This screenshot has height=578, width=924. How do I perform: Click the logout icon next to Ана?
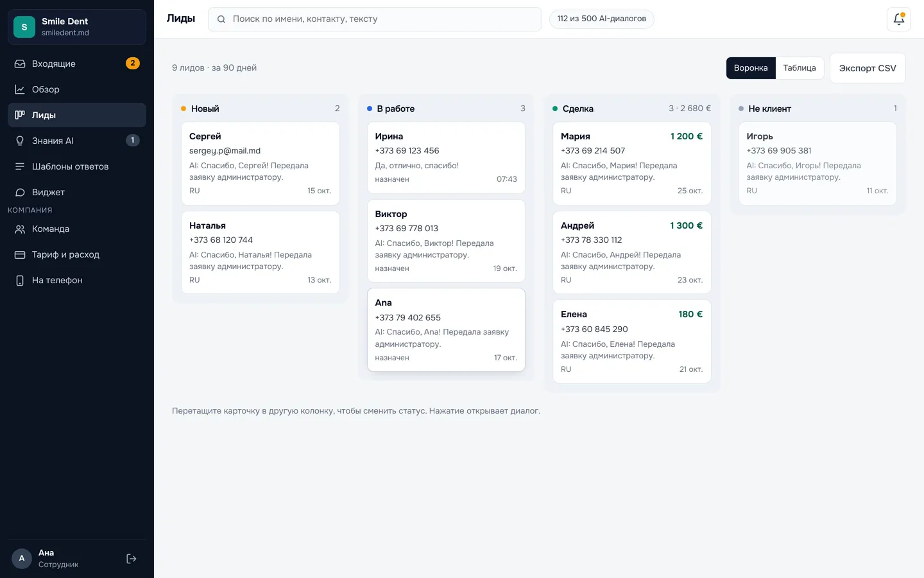click(x=132, y=559)
